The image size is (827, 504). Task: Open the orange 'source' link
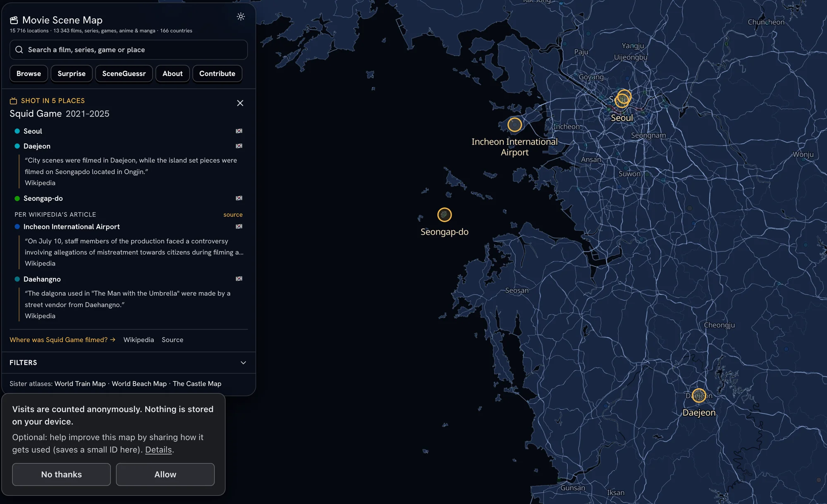[x=233, y=214]
